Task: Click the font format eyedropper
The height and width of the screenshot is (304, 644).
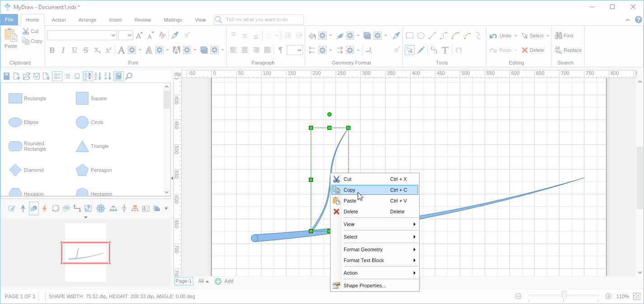Action: pos(175,35)
